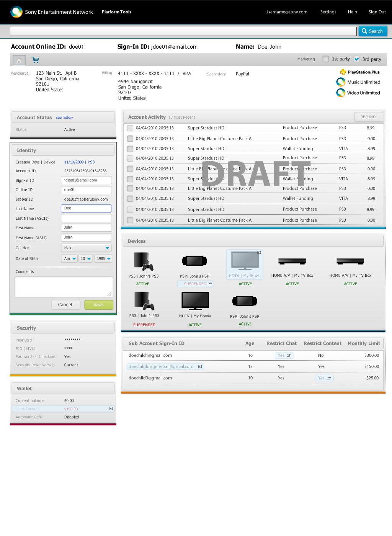Click the Music Unlimited icon
The image size is (392, 536).
(341, 82)
